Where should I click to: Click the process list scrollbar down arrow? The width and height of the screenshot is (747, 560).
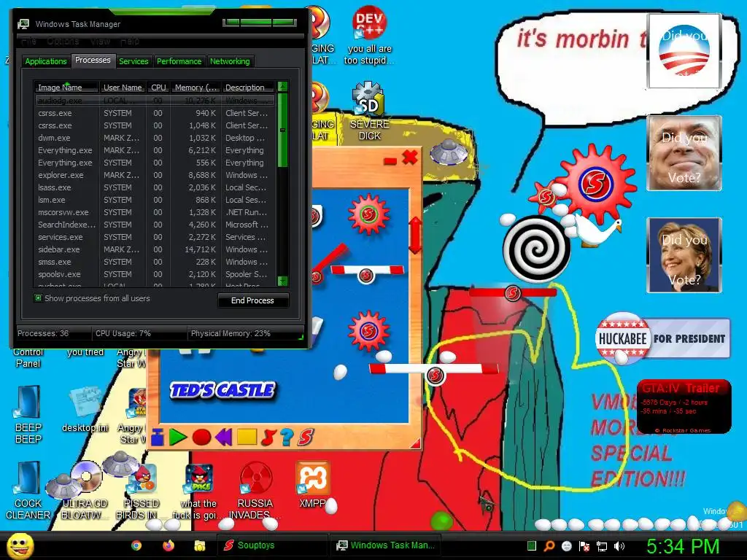click(x=282, y=281)
